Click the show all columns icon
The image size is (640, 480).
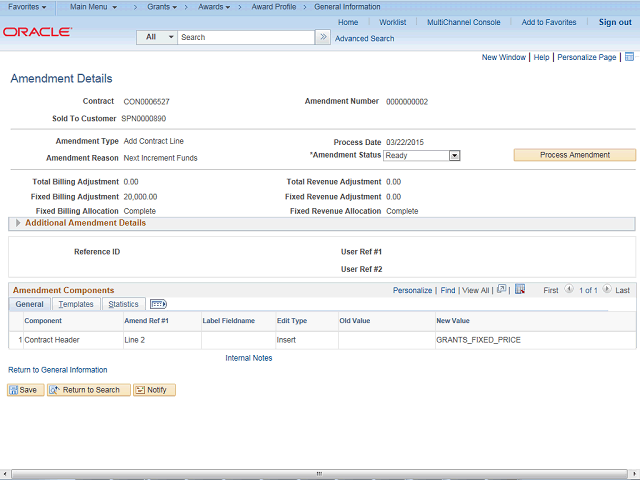(x=158, y=304)
